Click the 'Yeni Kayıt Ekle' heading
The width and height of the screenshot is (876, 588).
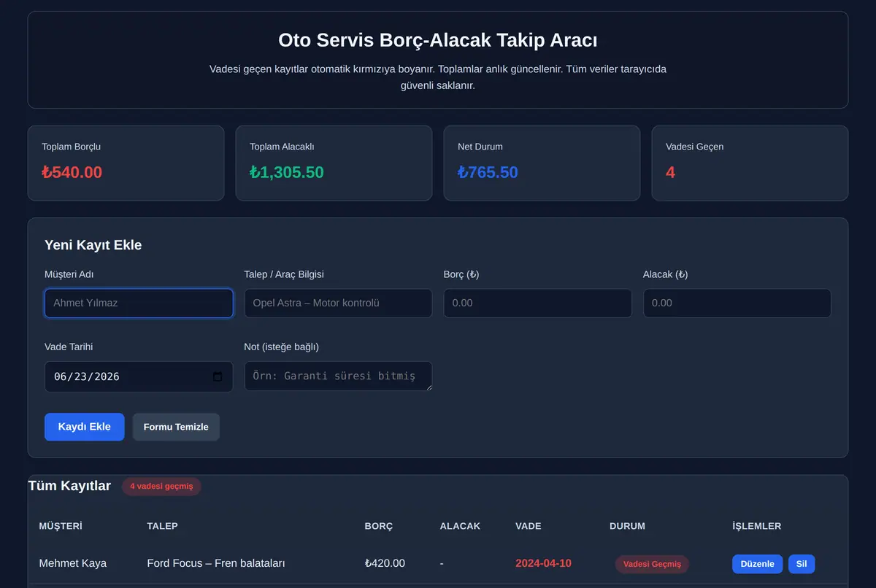pos(93,245)
